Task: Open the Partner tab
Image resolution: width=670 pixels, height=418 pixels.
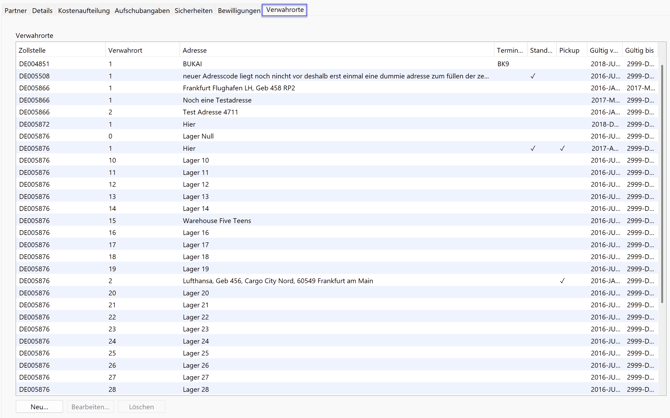Action: click(x=15, y=11)
